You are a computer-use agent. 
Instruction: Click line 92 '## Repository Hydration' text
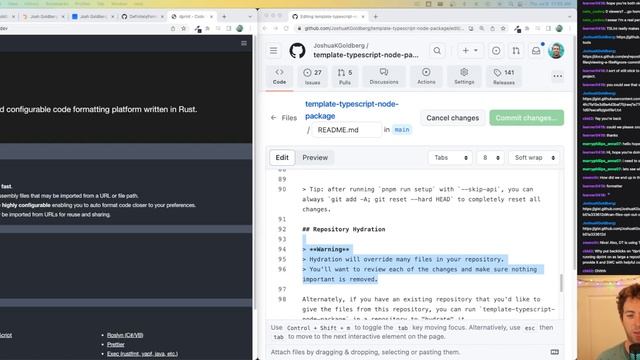pos(344,229)
